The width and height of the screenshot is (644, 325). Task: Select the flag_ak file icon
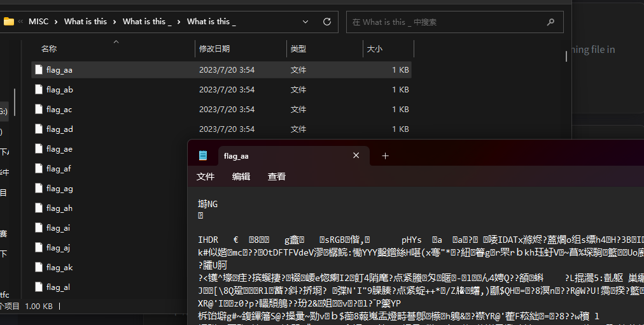tap(39, 267)
